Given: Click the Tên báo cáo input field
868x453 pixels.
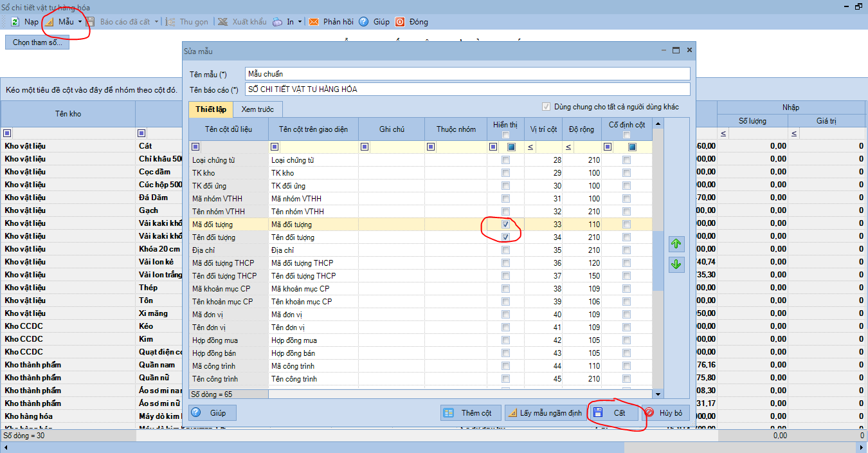Looking at the screenshot, I should pyautogui.click(x=467, y=89).
